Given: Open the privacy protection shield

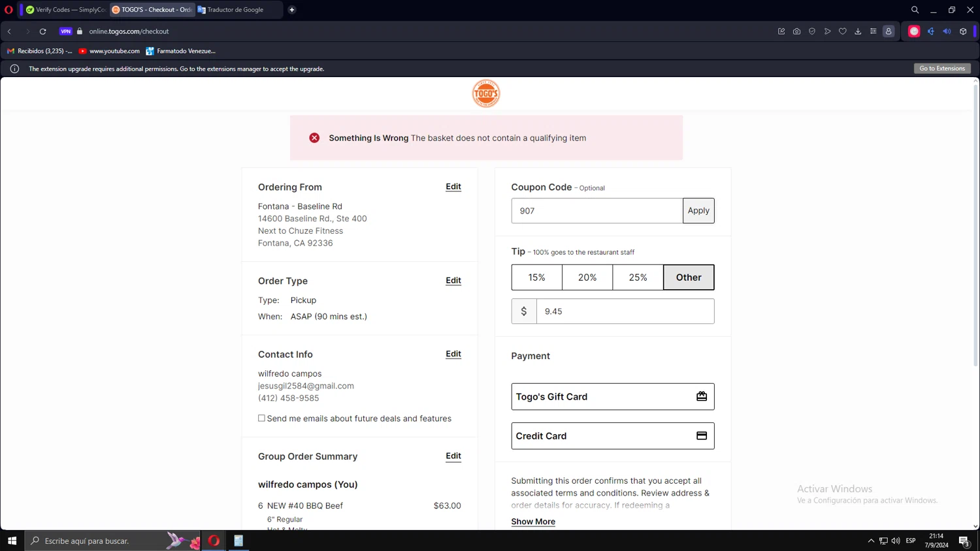Looking at the screenshot, I should click(812, 31).
